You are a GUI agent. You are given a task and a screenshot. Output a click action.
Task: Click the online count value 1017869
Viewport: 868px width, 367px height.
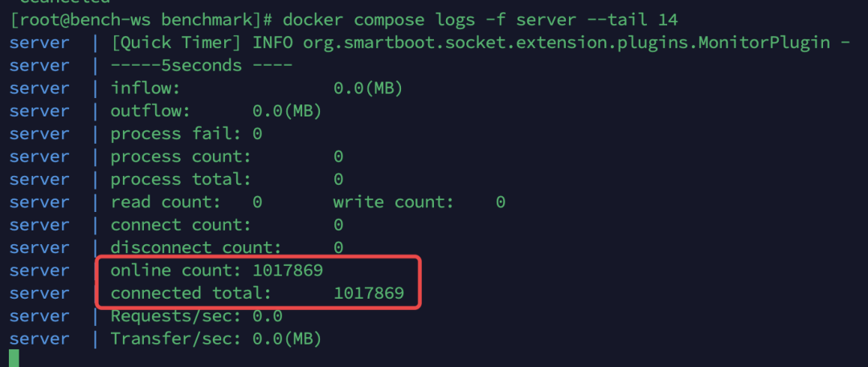pyautogui.click(x=288, y=271)
